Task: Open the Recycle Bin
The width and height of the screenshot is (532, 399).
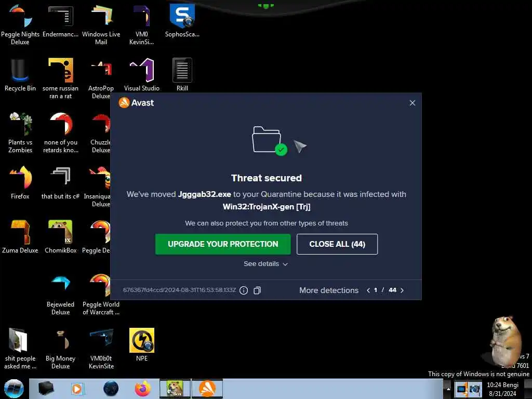Action: pyautogui.click(x=20, y=75)
